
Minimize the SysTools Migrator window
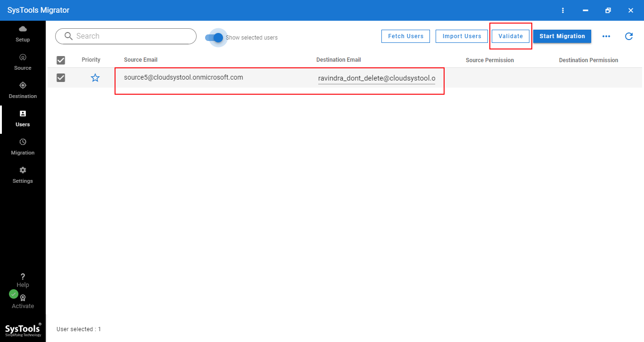586,10
